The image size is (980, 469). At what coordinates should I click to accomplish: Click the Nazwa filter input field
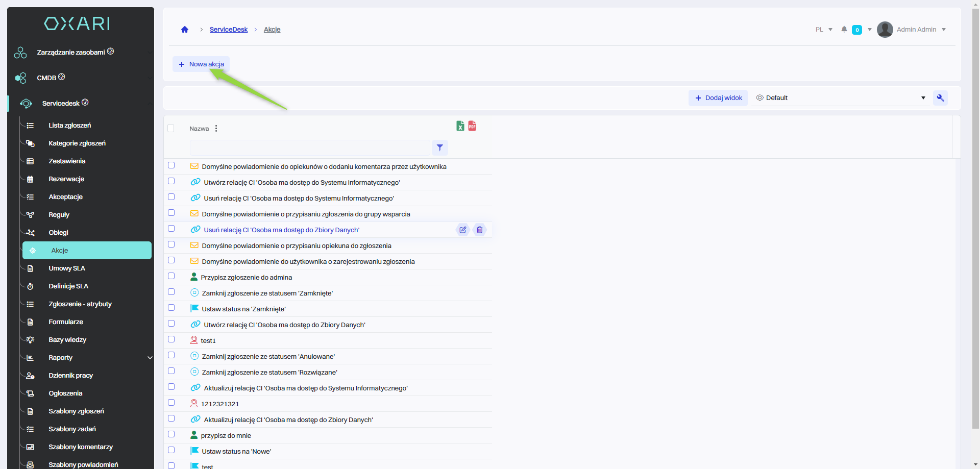(x=309, y=148)
